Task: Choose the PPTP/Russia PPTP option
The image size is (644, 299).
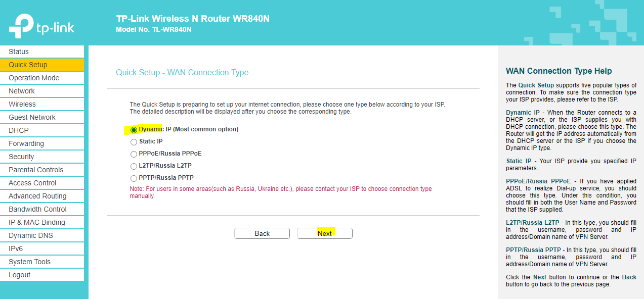Action: [134, 178]
